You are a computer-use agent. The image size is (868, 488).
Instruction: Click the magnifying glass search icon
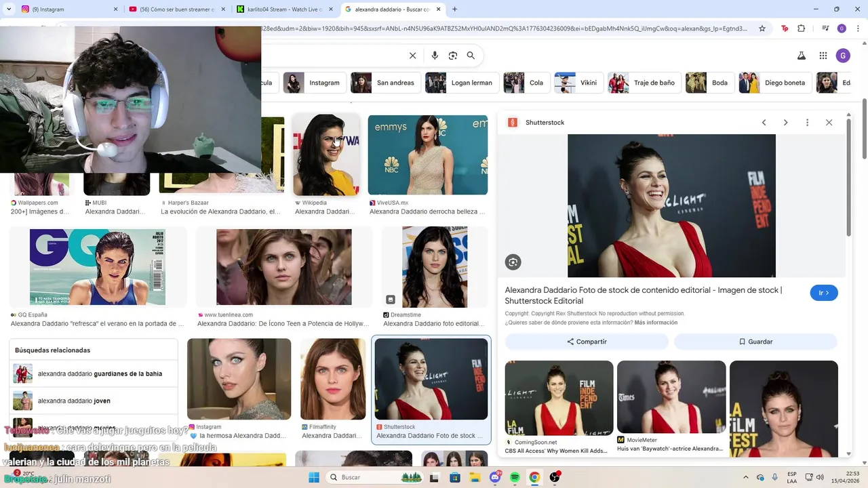pos(471,56)
